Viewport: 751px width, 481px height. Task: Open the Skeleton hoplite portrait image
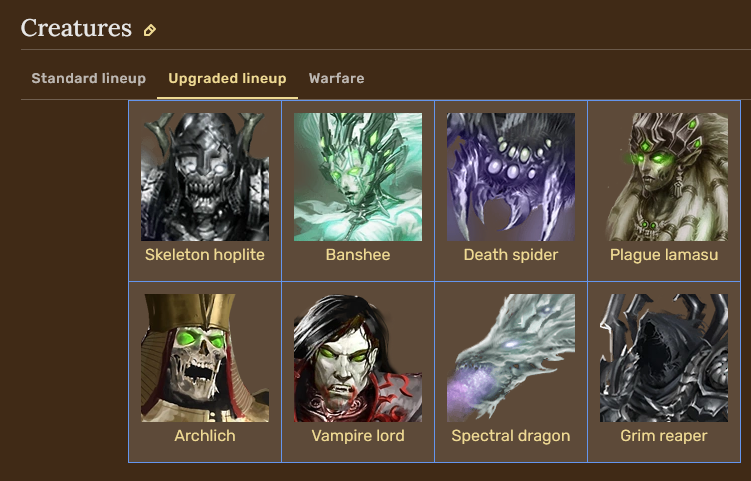pyautogui.click(x=205, y=177)
